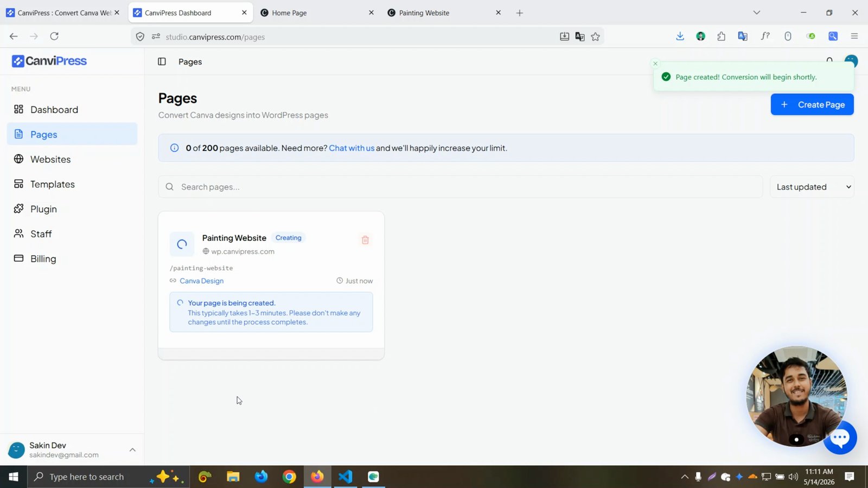Navigate to the Plugin section

(x=72, y=209)
